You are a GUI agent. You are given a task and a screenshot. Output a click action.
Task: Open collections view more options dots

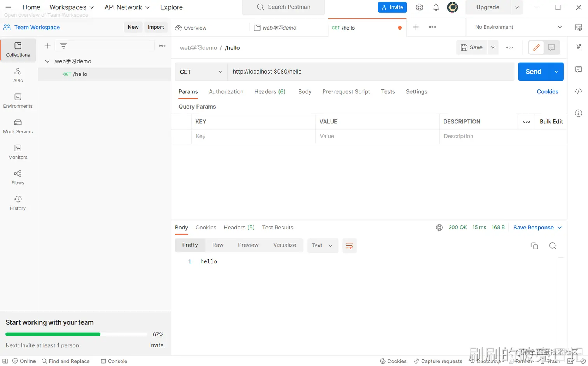point(162,46)
